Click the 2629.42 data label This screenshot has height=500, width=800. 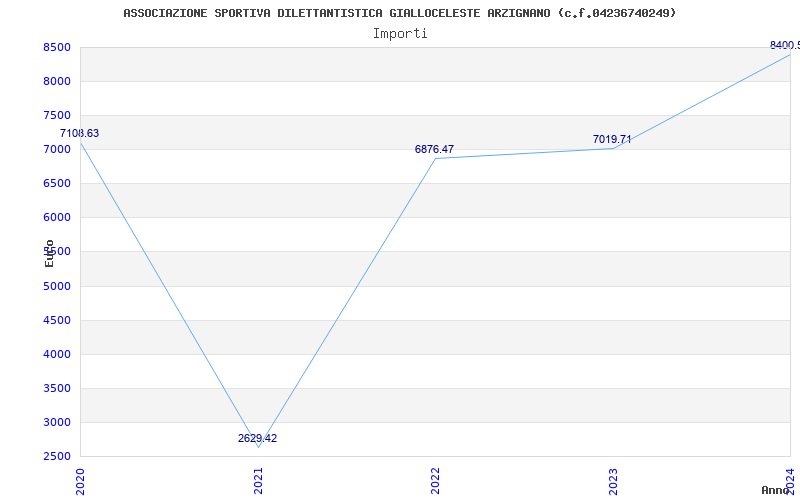[258, 438]
